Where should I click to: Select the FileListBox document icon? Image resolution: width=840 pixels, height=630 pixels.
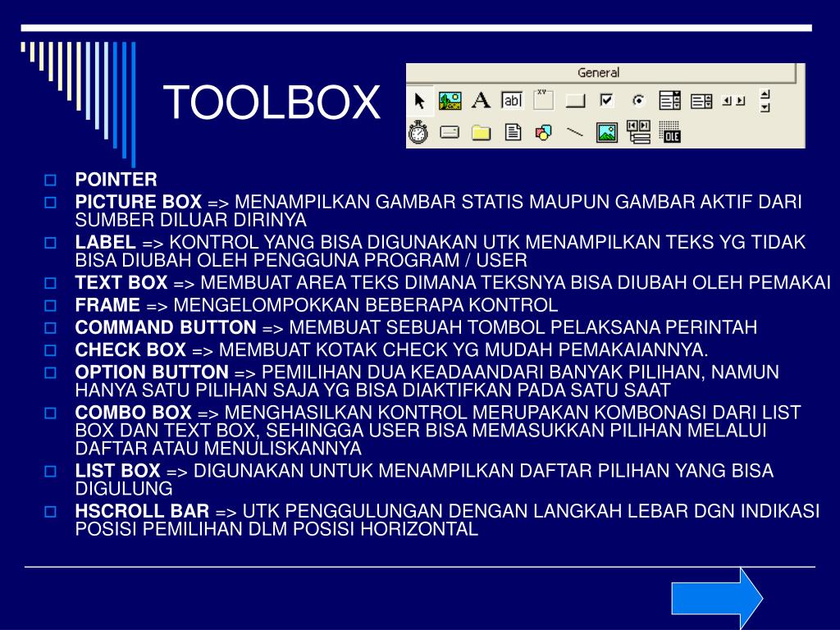tap(513, 132)
